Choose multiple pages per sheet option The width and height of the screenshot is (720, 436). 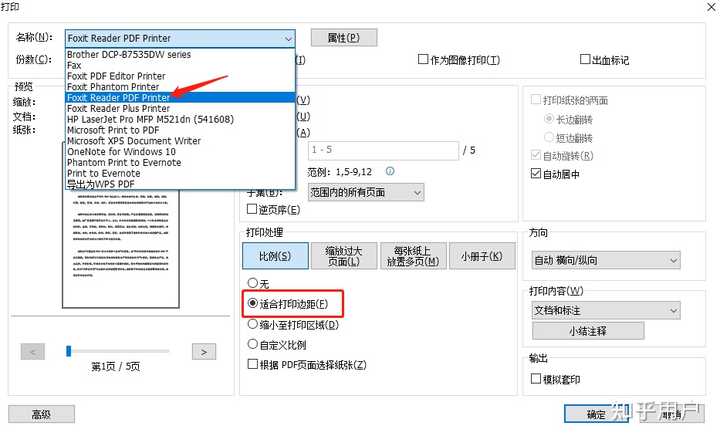[413, 256]
